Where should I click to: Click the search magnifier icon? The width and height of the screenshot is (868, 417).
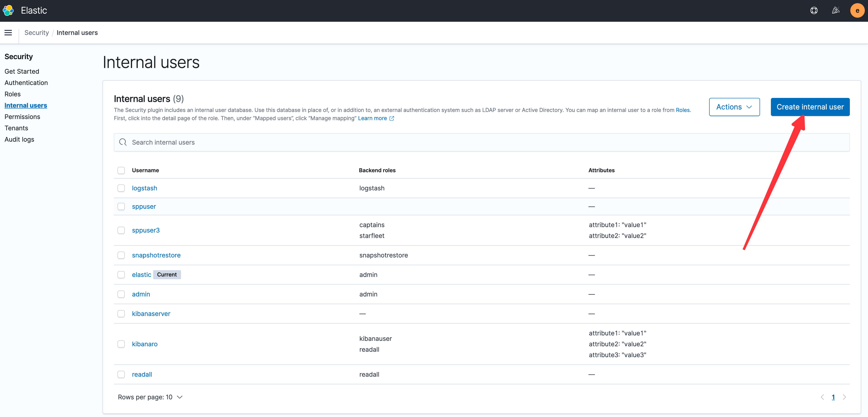click(x=123, y=142)
